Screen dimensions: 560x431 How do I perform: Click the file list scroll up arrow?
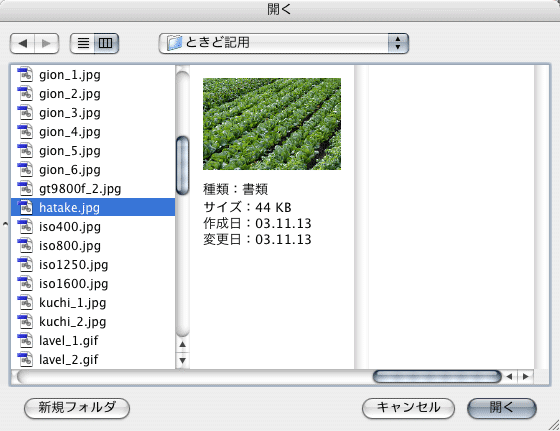182,345
